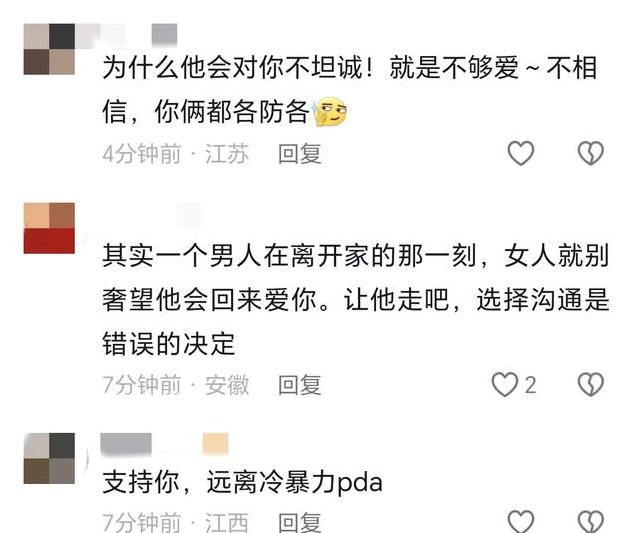Open the first commenter's avatar
Image resolution: width=636 pixels, height=533 pixels.
(x=49, y=49)
